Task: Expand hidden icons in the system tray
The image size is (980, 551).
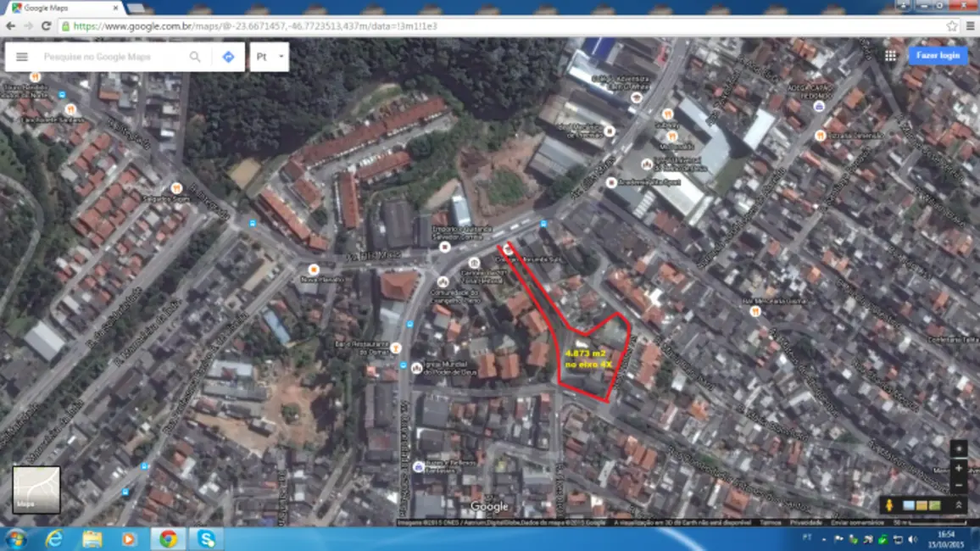Action: click(824, 540)
